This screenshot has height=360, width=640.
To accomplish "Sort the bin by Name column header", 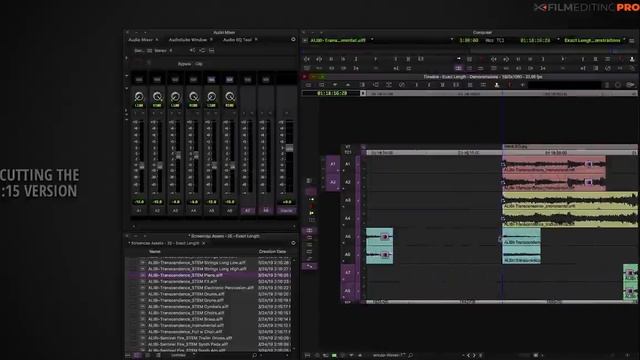I will 155,251.
